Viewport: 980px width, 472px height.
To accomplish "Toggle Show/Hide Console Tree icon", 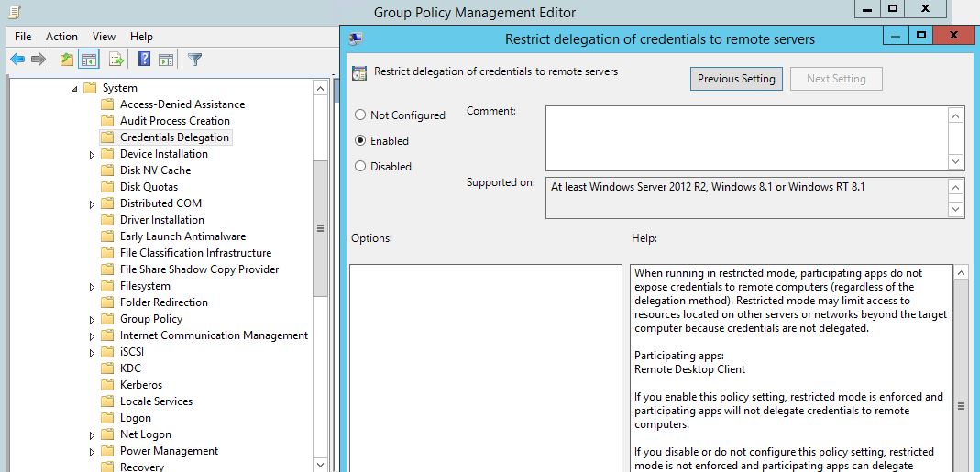I will [89, 60].
